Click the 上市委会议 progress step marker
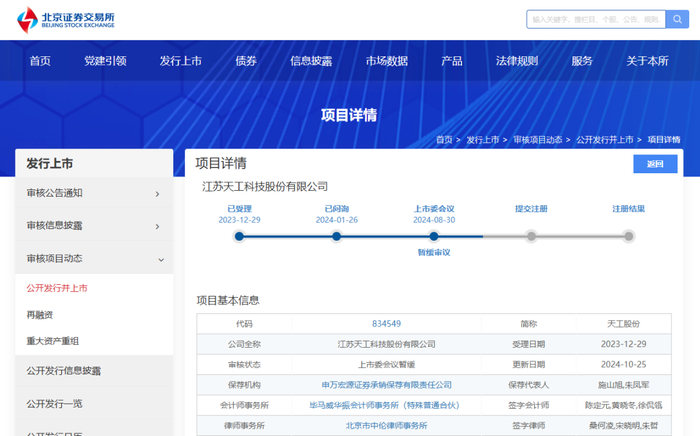This screenshot has width=700, height=436. pos(434,237)
